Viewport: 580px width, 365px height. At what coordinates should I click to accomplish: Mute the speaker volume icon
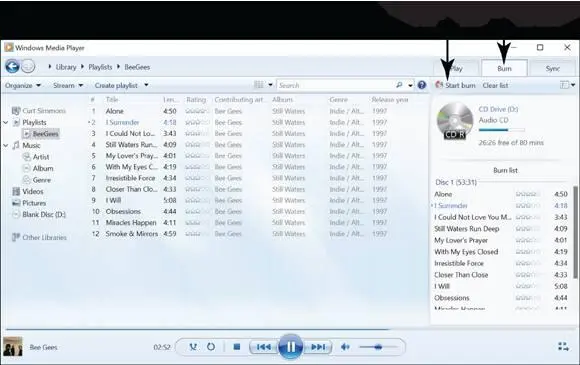tap(345, 347)
